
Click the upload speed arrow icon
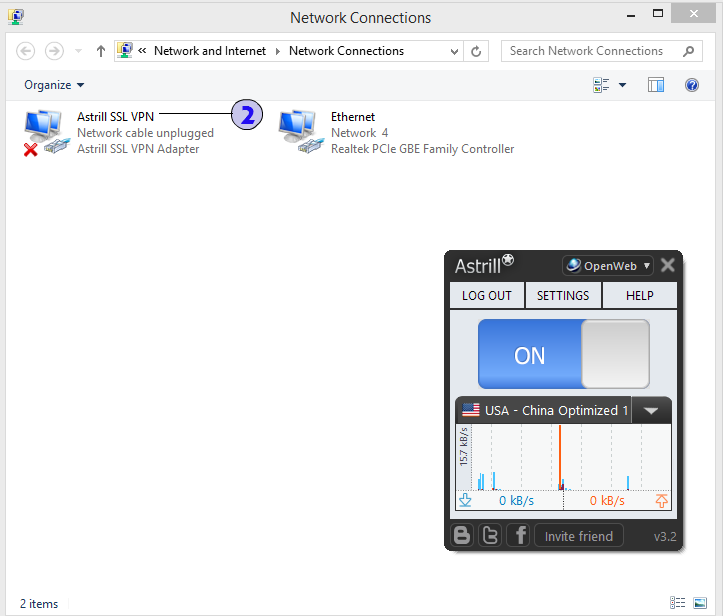(x=662, y=500)
